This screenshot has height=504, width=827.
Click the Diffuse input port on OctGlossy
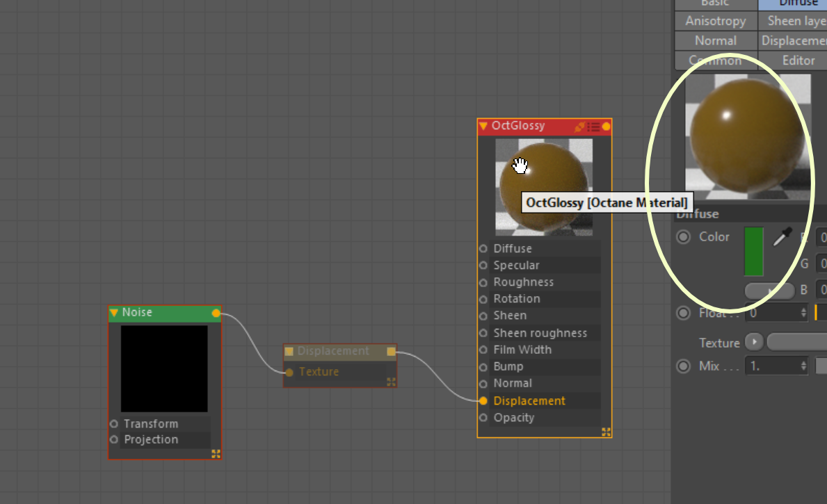pyautogui.click(x=483, y=248)
